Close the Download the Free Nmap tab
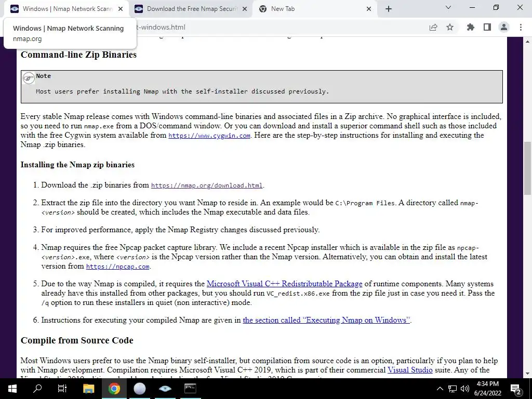532x399 pixels. [x=245, y=9]
